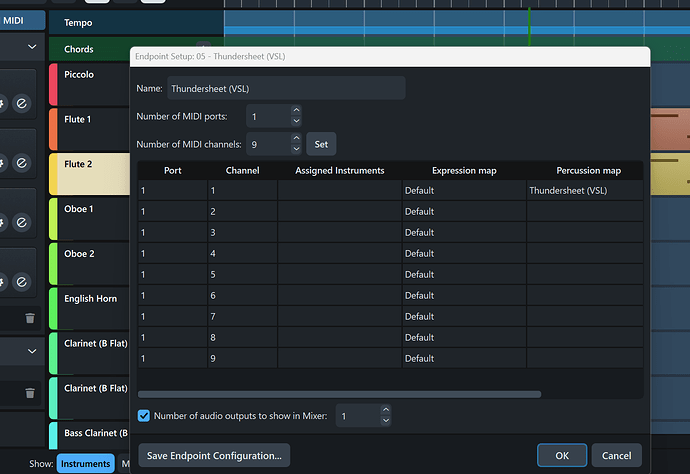Click the green playhead marker in timeline
Viewport: 690px width, 474px height.
[x=529, y=26]
